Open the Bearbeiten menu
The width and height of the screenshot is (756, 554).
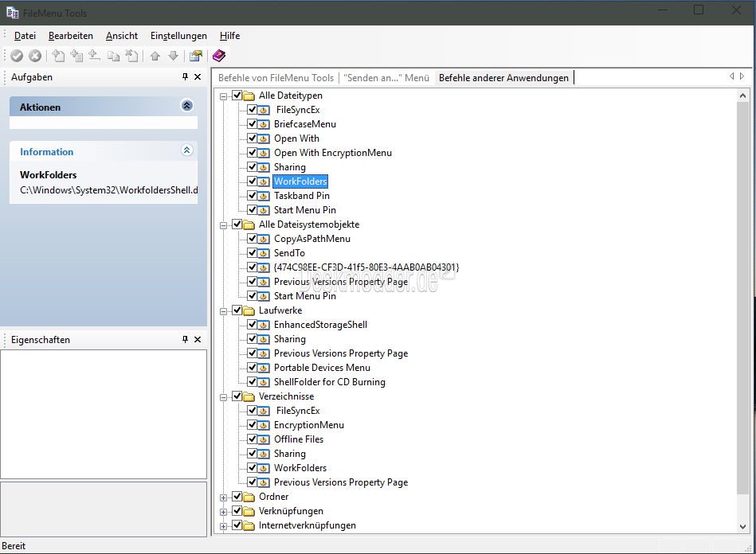click(71, 36)
